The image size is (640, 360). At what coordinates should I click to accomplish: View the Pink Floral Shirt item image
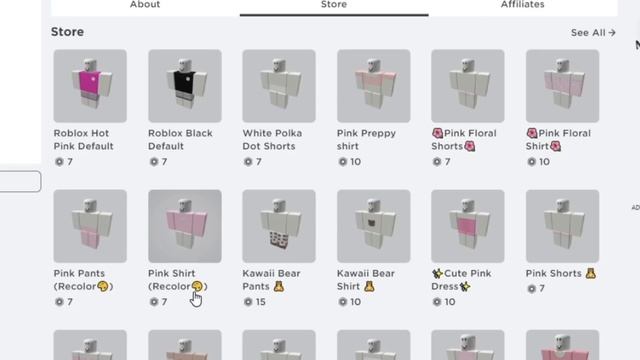562,86
